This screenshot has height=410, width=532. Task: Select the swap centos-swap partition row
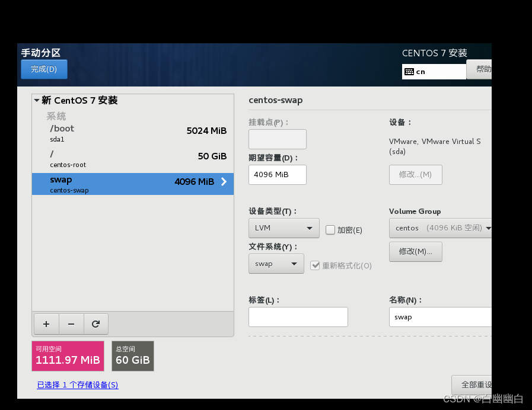tap(133, 184)
